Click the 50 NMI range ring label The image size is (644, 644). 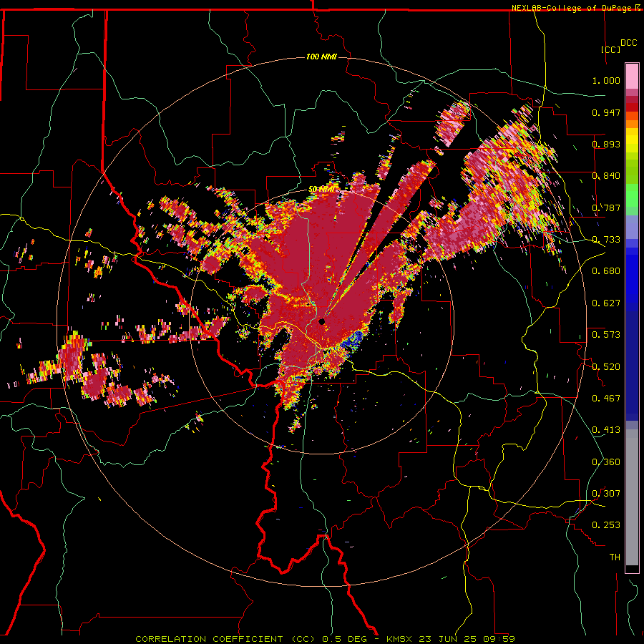coord(321,190)
